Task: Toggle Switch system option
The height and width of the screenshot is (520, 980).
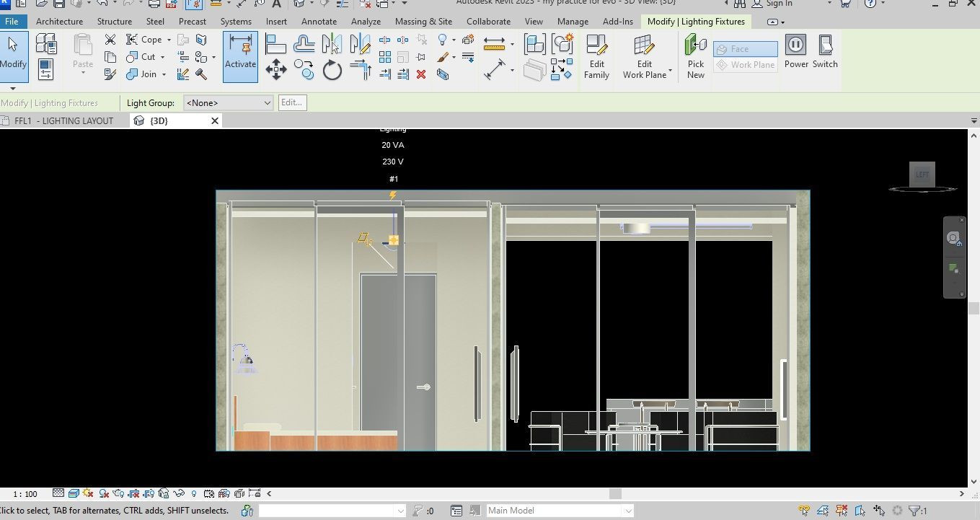Action: coord(825,52)
